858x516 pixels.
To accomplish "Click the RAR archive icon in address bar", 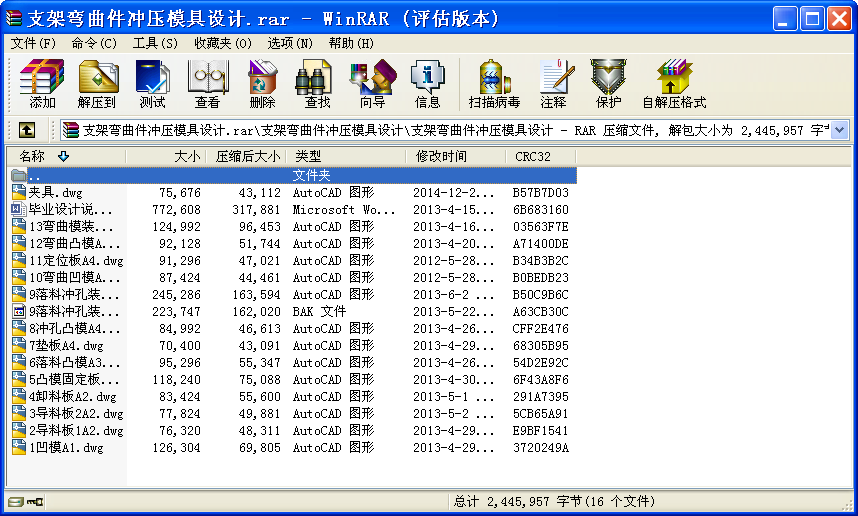I will 71,130.
